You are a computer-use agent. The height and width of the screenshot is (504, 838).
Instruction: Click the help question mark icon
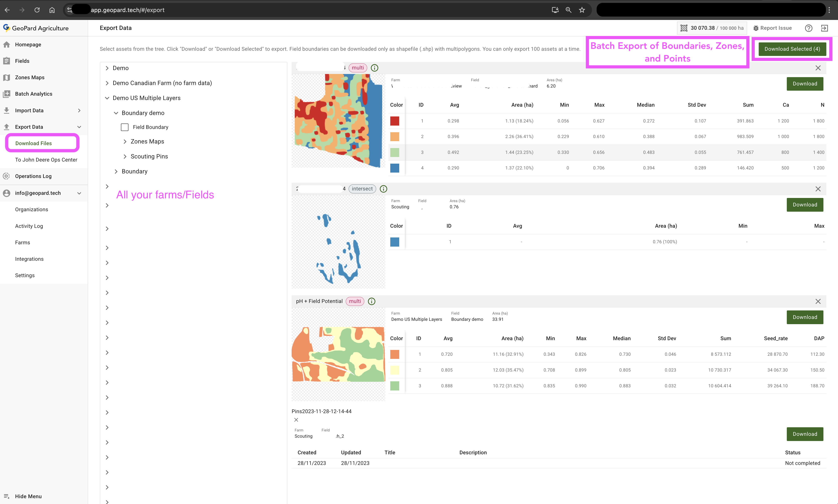[808, 28]
